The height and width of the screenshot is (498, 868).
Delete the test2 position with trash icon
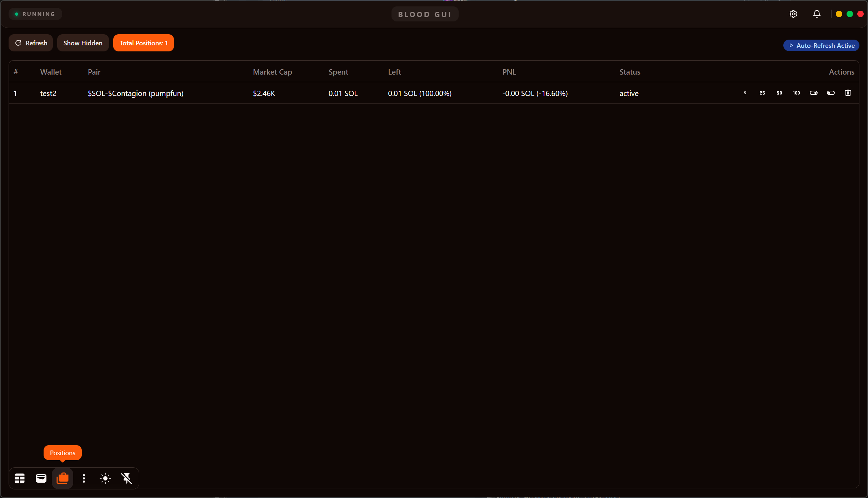pyautogui.click(x=848, y=93)
